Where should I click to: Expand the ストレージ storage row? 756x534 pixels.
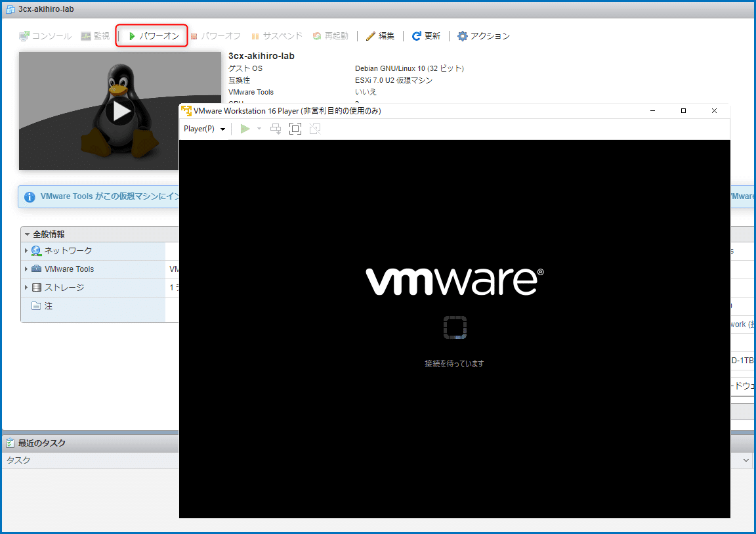coord(26,287)
